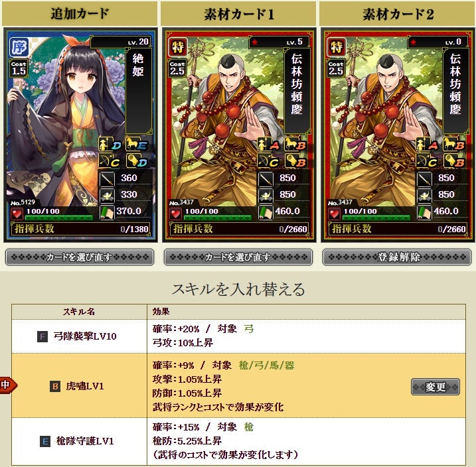Click the E rank icon beside 槍隊守護LV1
Screen dimensions: 476x467
pos(45,441)
